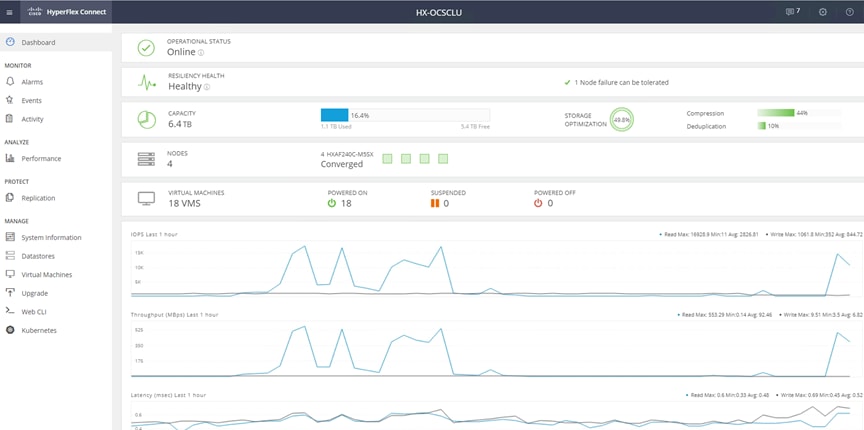
Task: Click the storage optimization 49.8% ring
Action: tap(622, 120)
